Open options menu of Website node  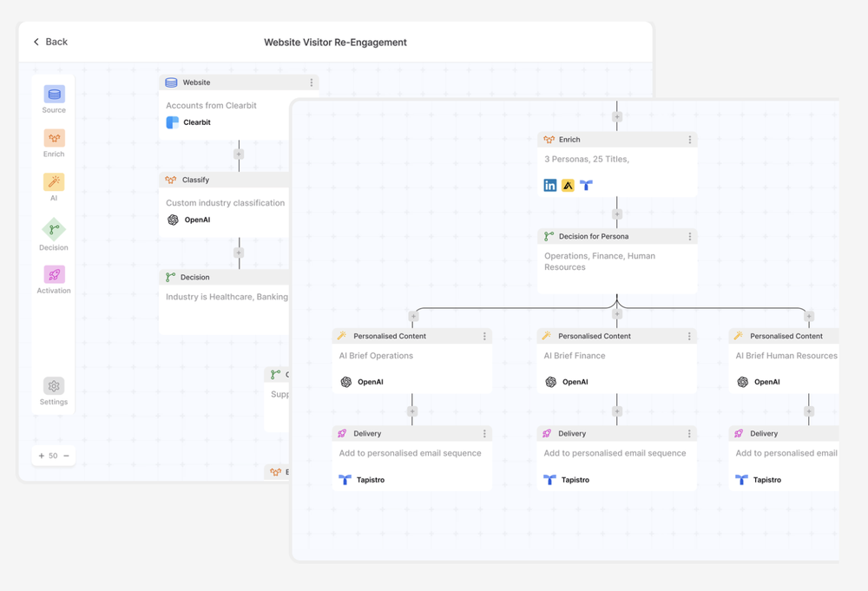311,82
